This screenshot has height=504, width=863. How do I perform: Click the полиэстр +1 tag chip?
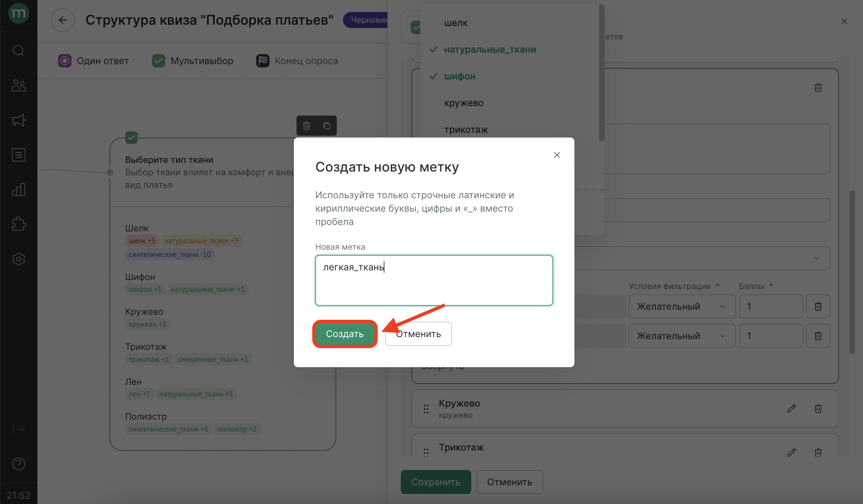click(x=237, y=429)
